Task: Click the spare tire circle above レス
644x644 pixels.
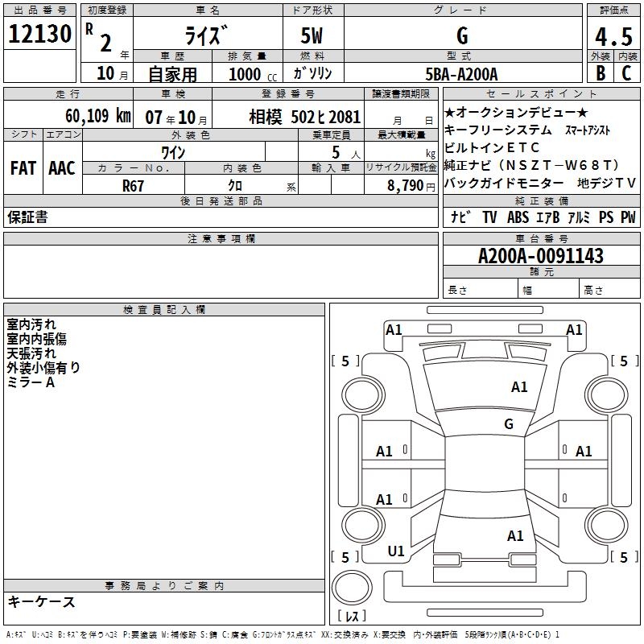Action: 352,587
